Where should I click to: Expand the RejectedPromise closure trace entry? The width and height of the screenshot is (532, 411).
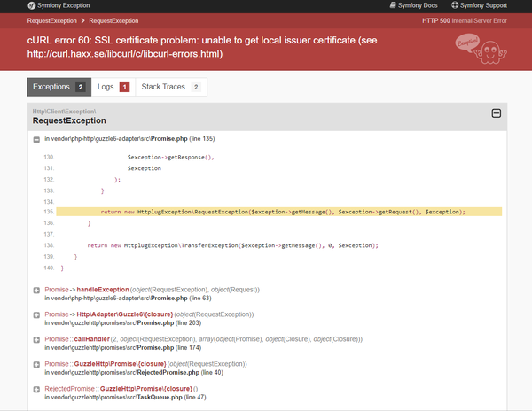pos(36,389)
